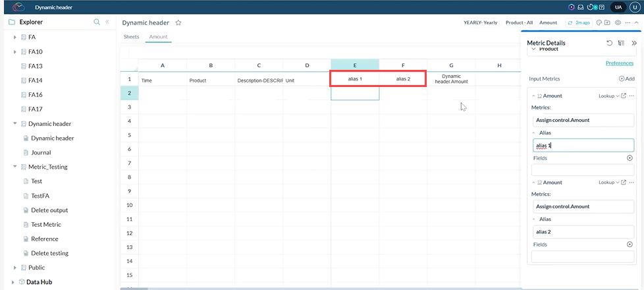This screenshot has height=290, width=644.
Task: Open first Amount metric in new window
Action: point(623,96)
